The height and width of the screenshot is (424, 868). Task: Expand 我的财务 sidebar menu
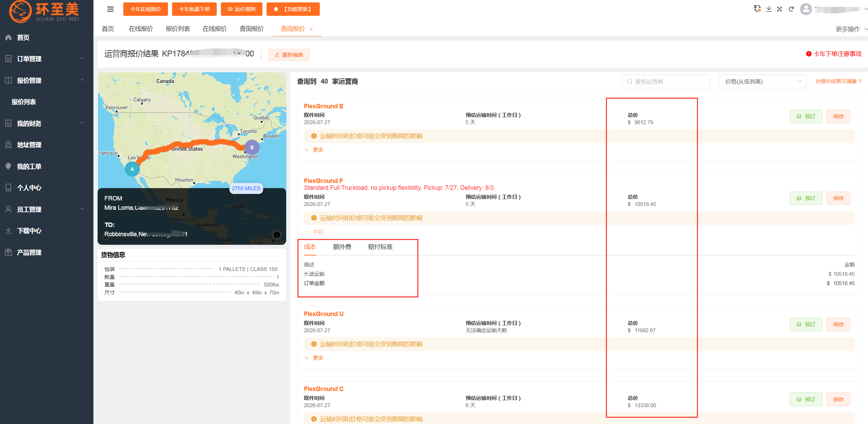pos(47,123)
